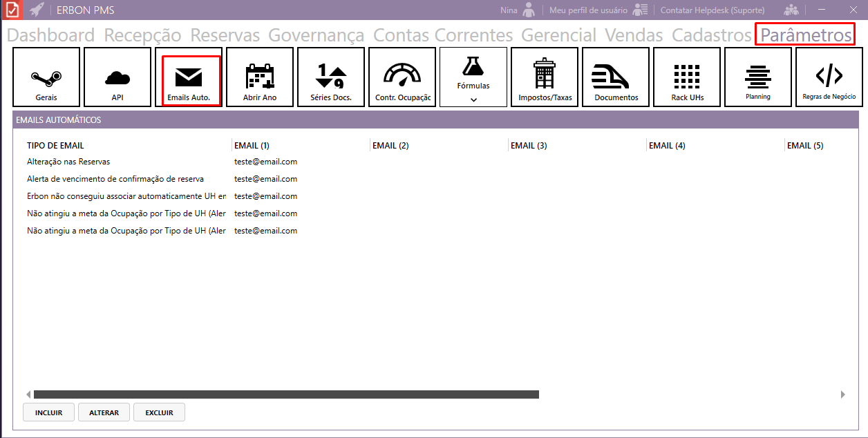868x438 pixels.
Task: Open the Rack UHs grid tile
Action: 687,77
